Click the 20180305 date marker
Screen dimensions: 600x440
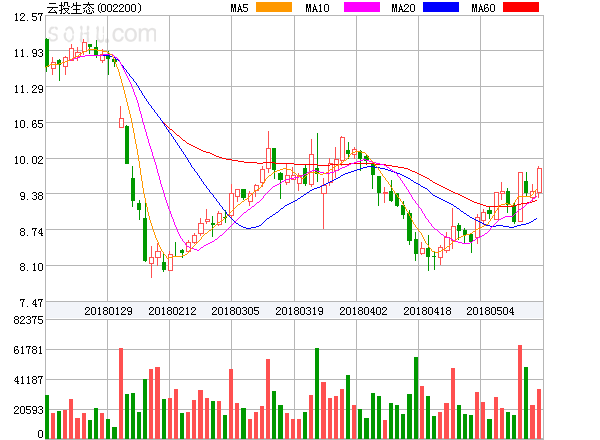235,311
